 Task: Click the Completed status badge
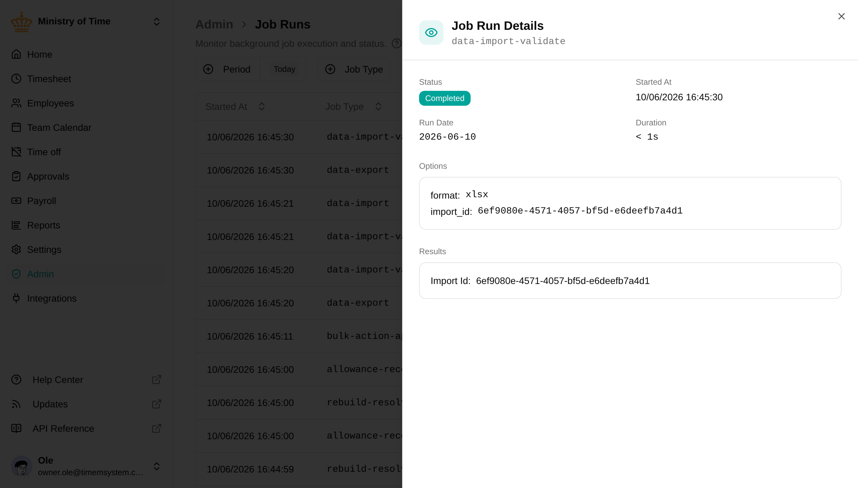pyautogui.click(x=445, y=98)
